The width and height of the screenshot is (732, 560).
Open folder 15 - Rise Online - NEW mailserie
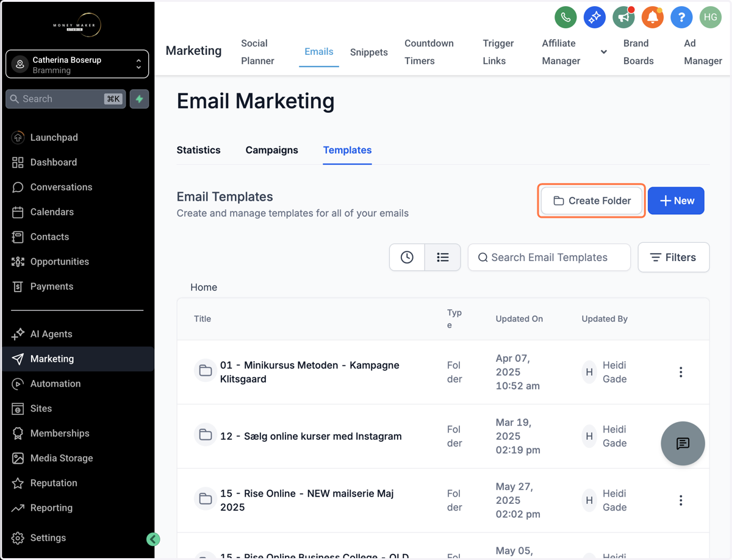click(x=307, y=500)
